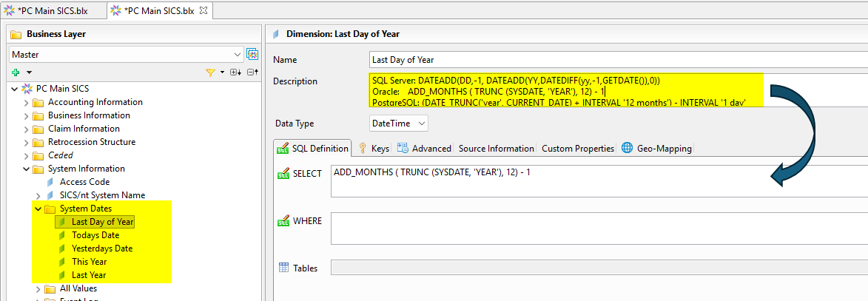This screenshot has height=301, width=868.
Task: Collapse the PC Main SICS root node
Action: 14,89
